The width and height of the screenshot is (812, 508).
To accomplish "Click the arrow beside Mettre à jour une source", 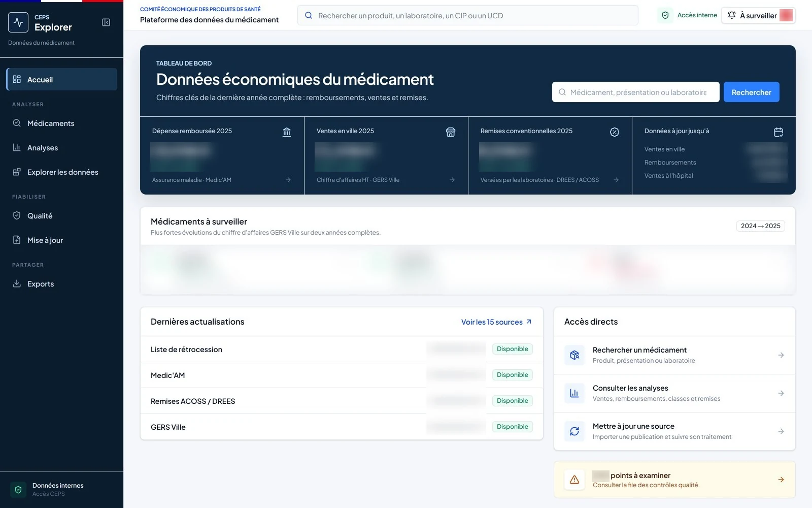I will click(781, 431).
